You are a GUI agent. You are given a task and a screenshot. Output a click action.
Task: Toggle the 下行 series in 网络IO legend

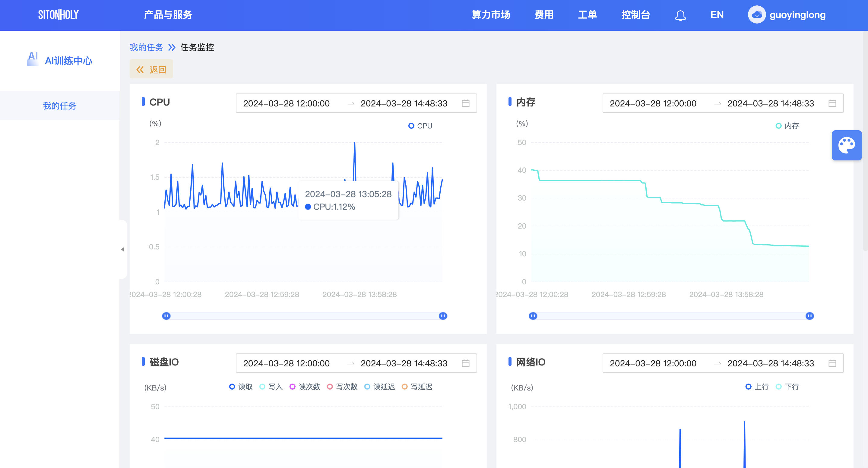(x=787, y=387)
